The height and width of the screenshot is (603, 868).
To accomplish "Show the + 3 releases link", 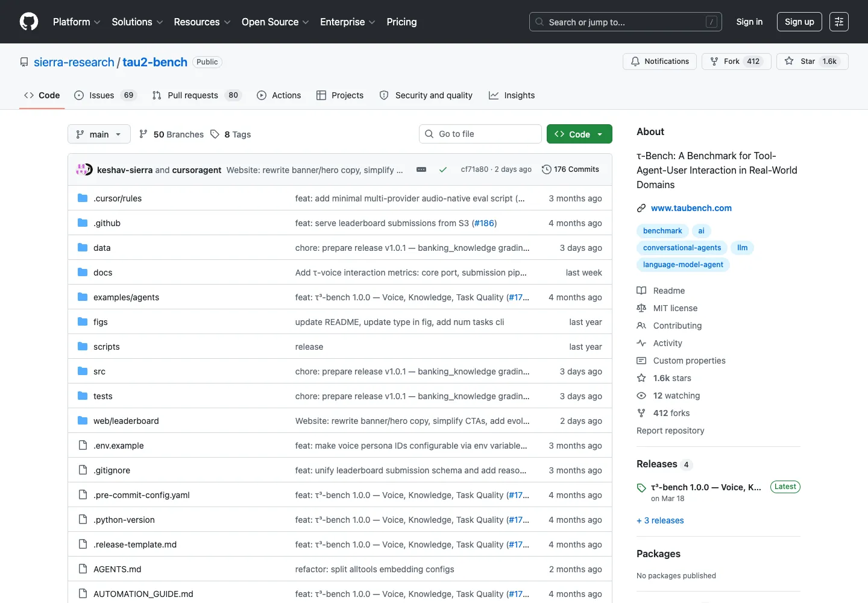I will (x=660, y=520).
